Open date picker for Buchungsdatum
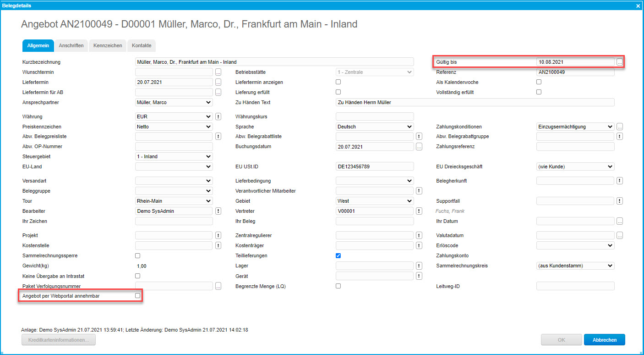 419,147
